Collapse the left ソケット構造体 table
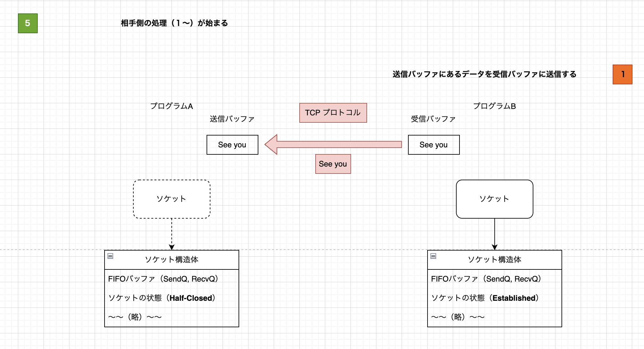644x349 pixels. point(110,255)
